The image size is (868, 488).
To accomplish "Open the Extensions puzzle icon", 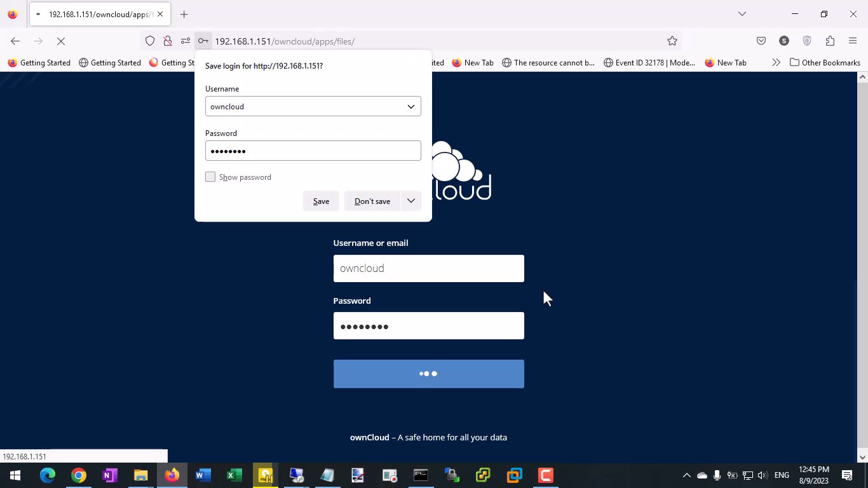I will click(830, 41).
